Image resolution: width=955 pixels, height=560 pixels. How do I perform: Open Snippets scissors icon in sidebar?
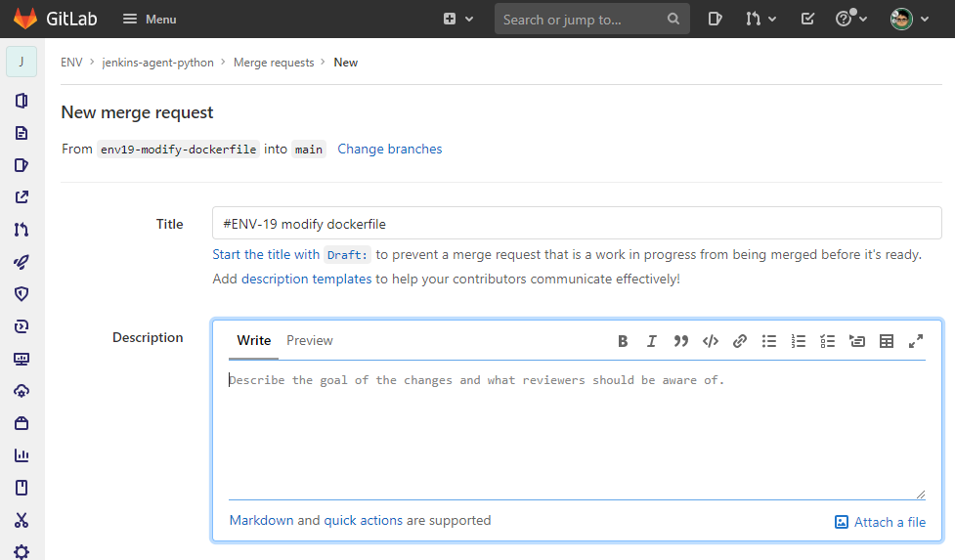tap(22, 520)
